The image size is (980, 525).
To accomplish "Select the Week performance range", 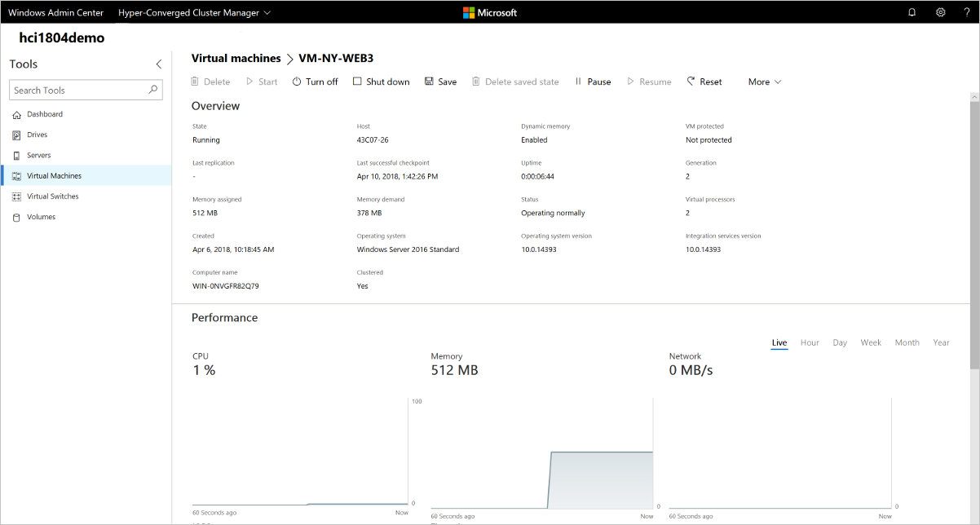I will click(871, 342).
